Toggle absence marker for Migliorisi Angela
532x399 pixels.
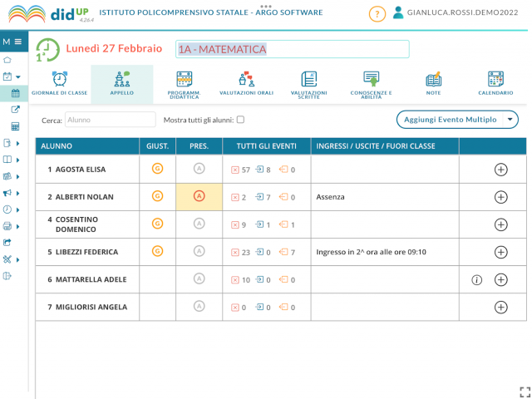(199, 307)
